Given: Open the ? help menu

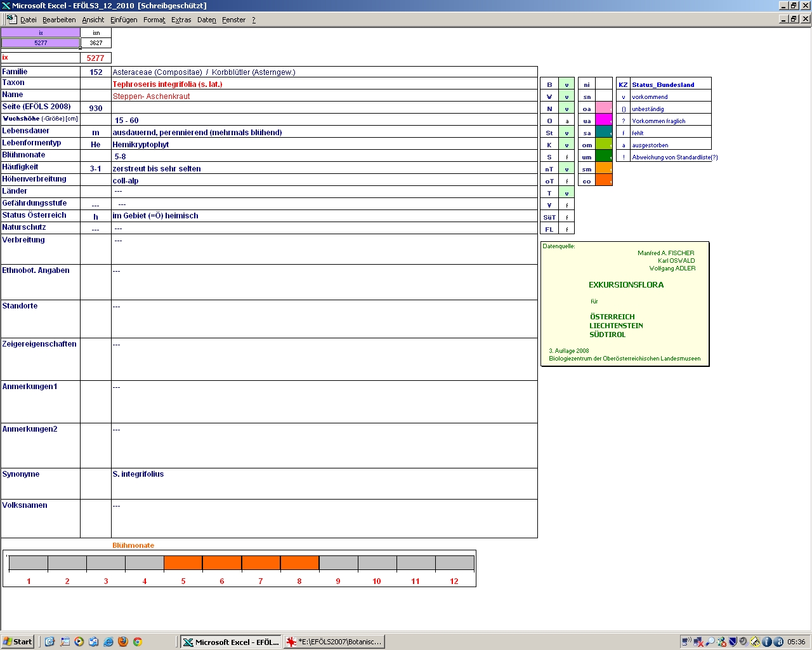Looking at the screenshot, I should 254,20.
